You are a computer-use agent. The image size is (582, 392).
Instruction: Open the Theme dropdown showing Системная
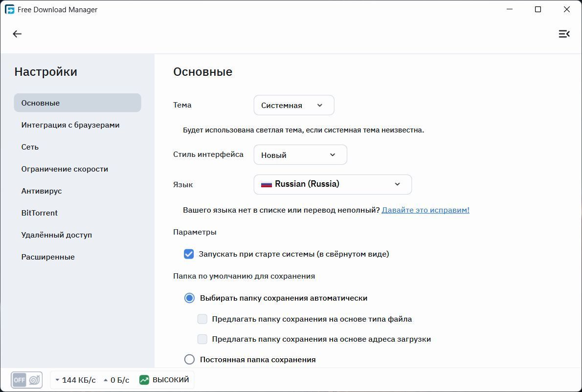tap(294, 105)
